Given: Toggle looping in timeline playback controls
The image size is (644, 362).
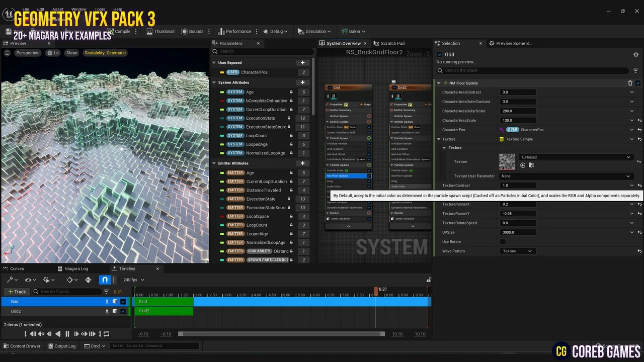Looking at the screenshot, I should [106, 334].
